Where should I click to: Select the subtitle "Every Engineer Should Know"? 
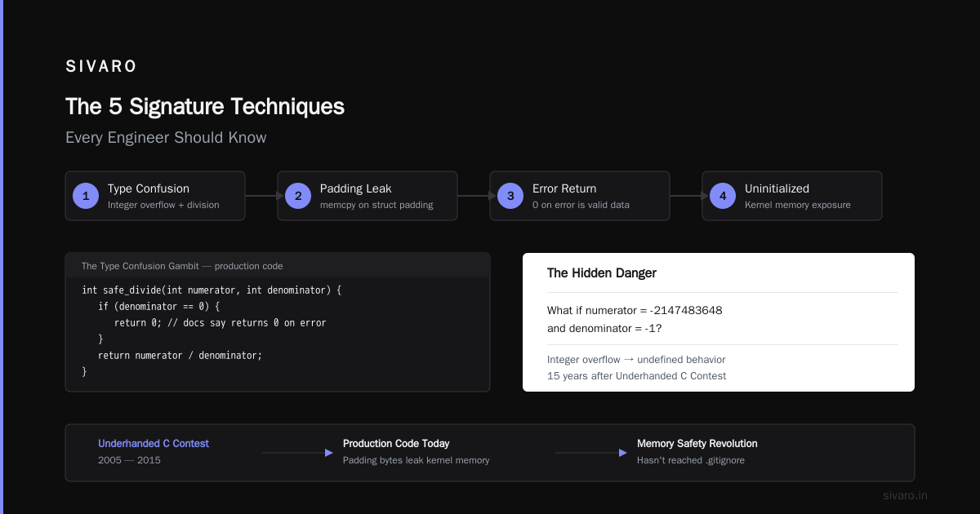tap(166, 138)
